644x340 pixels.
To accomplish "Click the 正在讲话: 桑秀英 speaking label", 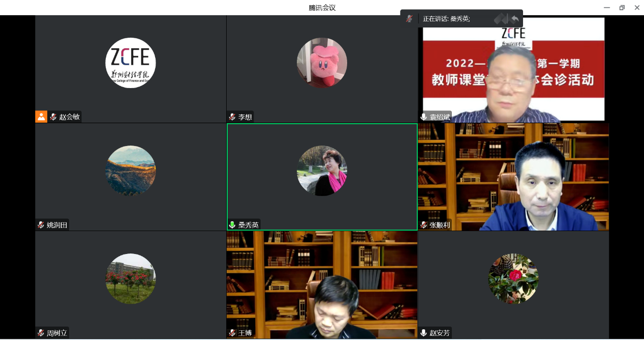I will coord(446,19).
